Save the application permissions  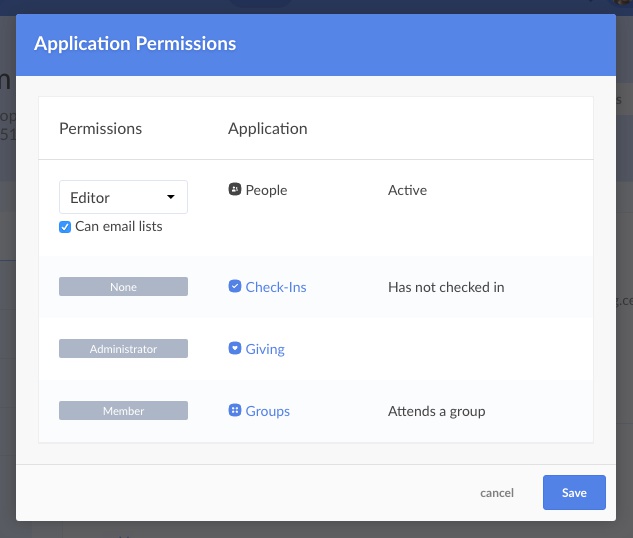574,492
